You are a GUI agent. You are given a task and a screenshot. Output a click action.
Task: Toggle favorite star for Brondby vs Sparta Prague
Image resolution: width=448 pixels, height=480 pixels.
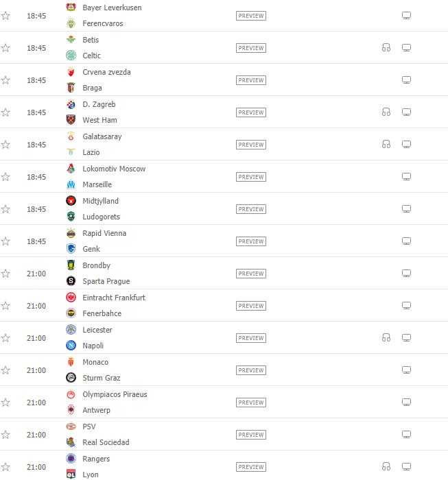coord(5,274)
